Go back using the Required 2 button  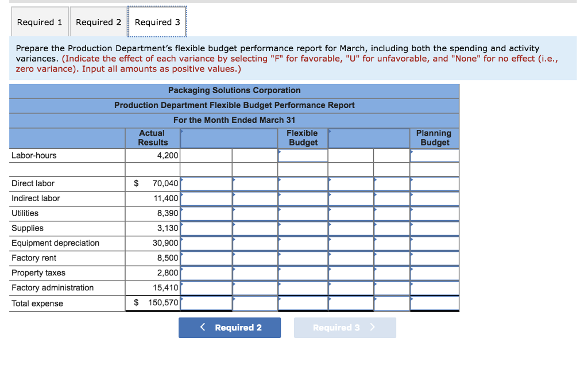pos(230,328)
